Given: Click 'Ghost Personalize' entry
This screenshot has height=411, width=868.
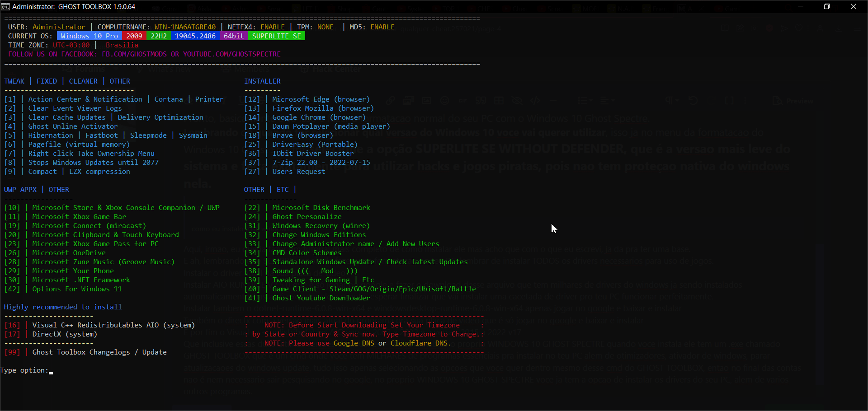Looking at the screenshot, I should 307,217.
